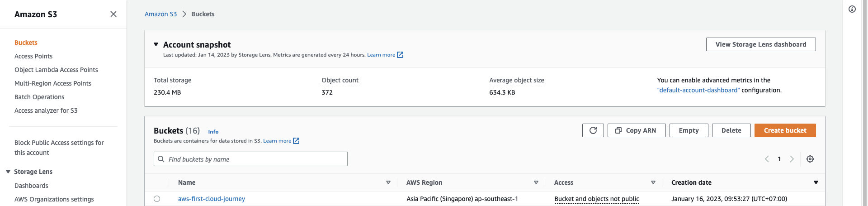Open Object Lambda Access Points page
The image size is (868, 206).
click(x=56, y=70)
